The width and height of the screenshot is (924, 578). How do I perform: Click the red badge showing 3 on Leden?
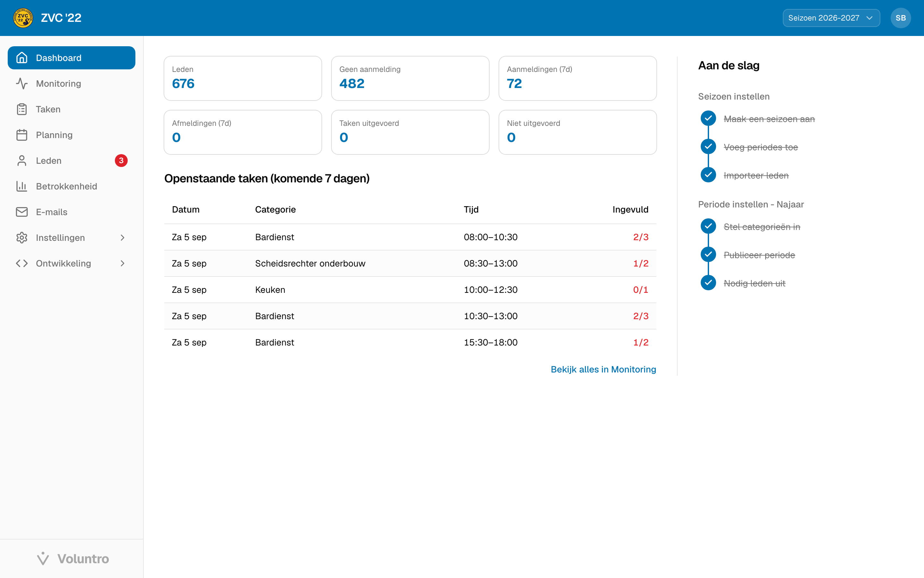point(121,161)
